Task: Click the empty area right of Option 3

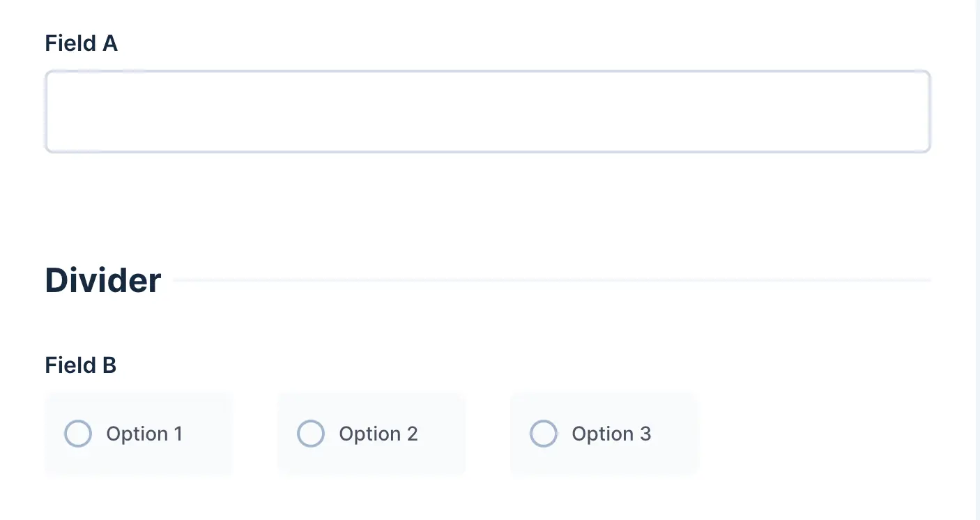Action: click(822, 433)
